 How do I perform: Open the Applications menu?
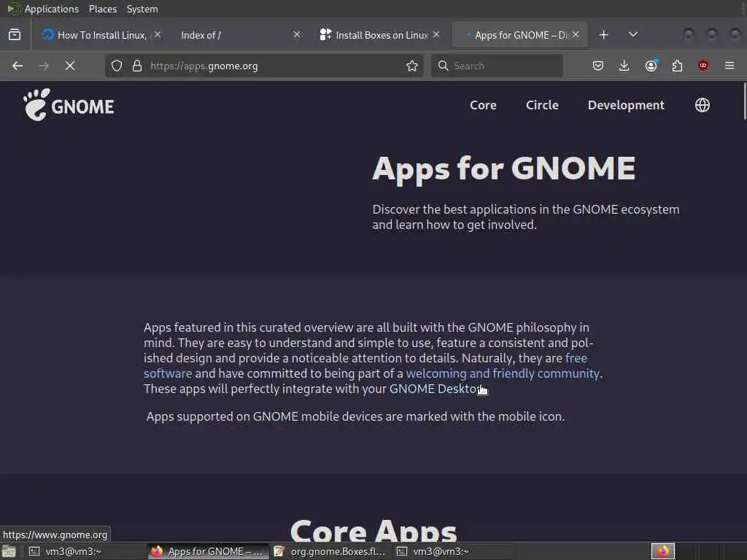coord(52,9)
